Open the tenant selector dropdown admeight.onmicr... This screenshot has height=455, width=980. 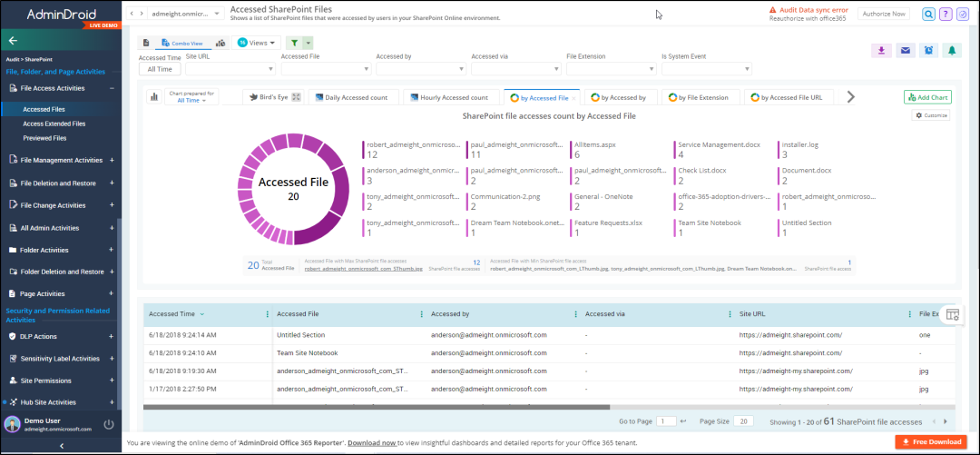186,13
